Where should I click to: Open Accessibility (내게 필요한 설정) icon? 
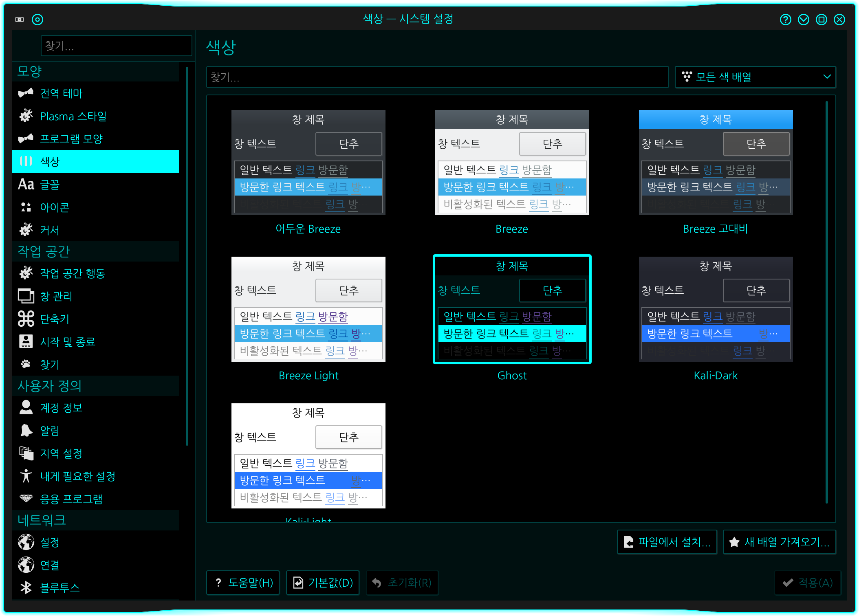pyautogui.click(x=26, y=476)
